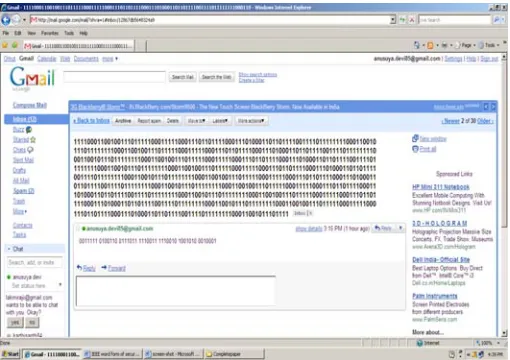
Task: Click the browser Back arrow button
Action: (x=6, y=20)
